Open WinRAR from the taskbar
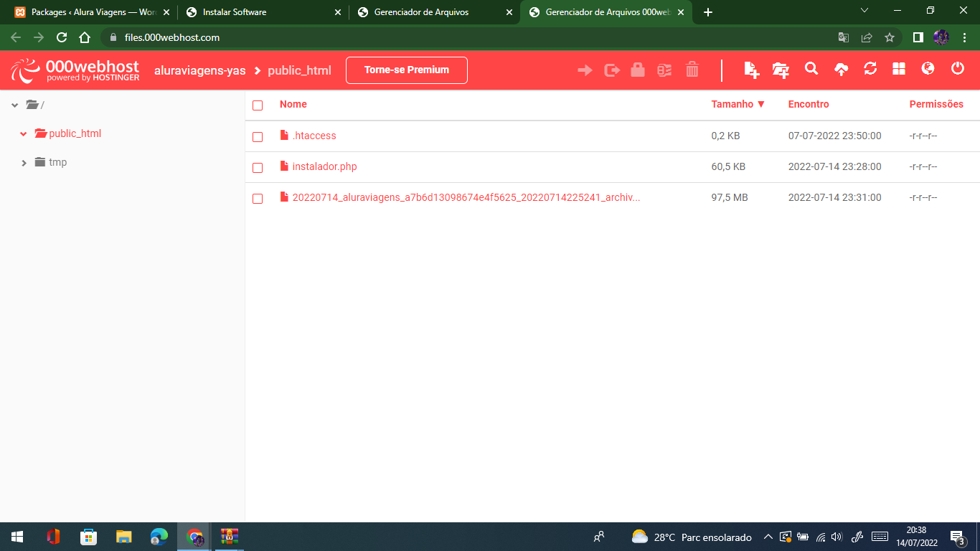Screen dimensions: 980x551 [230, 537]
